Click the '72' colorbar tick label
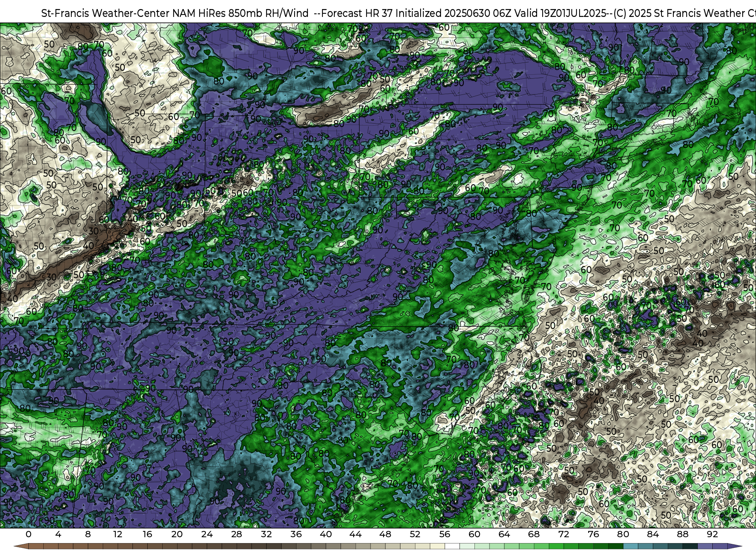 click(x=564, y=534)
